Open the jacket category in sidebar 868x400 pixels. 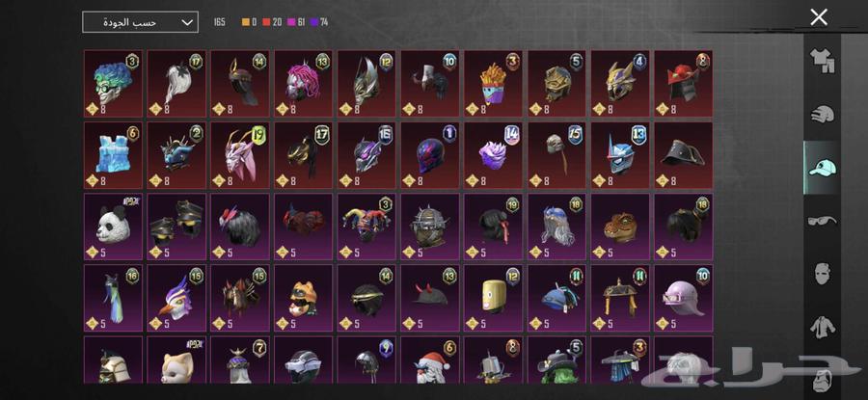point(824,327)
